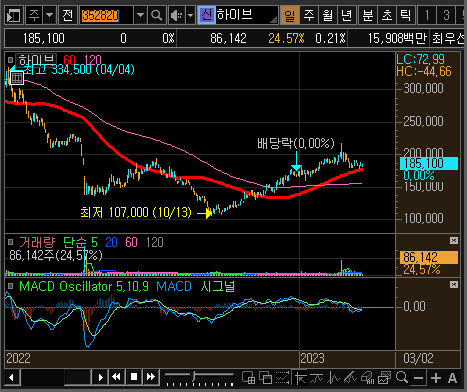This screenshot has width=467, height=392.
Task: Click the current price tag 185,100
Action: coord(429,164)
